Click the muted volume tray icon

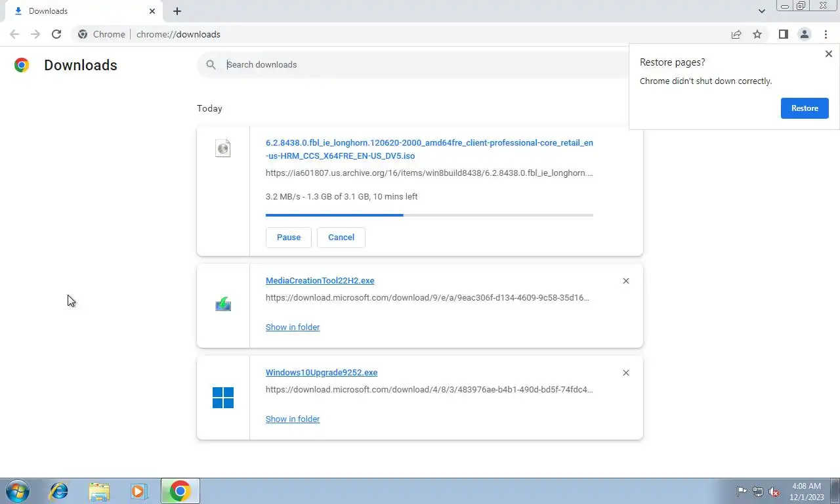(x=774, y=492)
